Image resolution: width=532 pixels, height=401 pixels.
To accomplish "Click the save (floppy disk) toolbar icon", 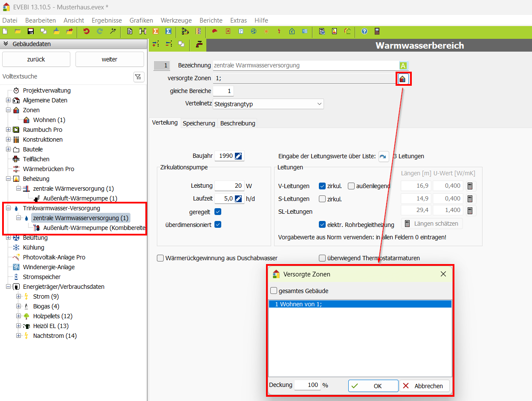I will (31, 31).
